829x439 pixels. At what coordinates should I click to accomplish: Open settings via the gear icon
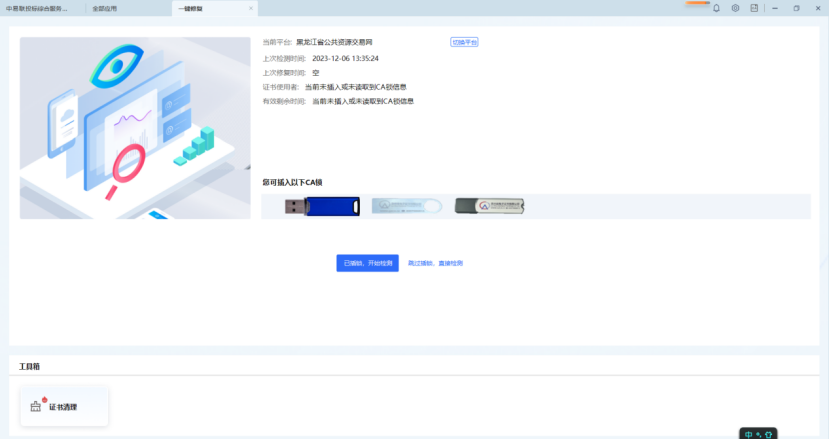(x=735, y=8)
